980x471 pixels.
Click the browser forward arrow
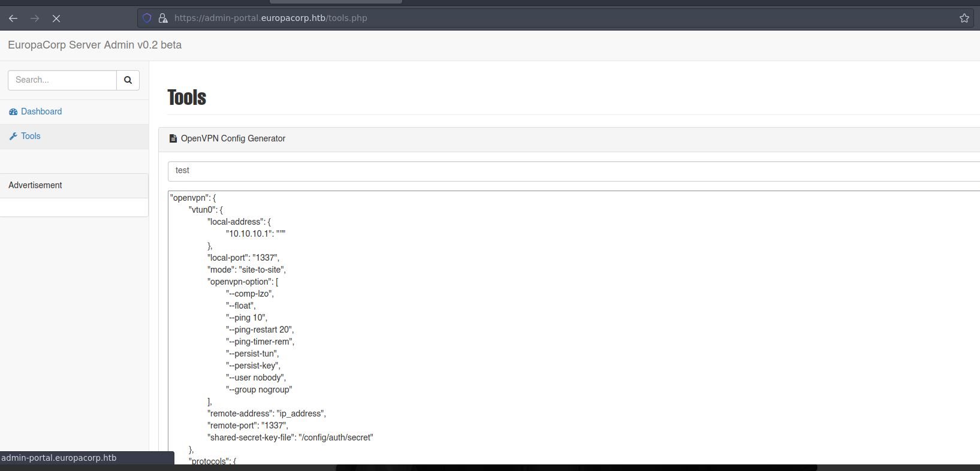click(35, 19)
